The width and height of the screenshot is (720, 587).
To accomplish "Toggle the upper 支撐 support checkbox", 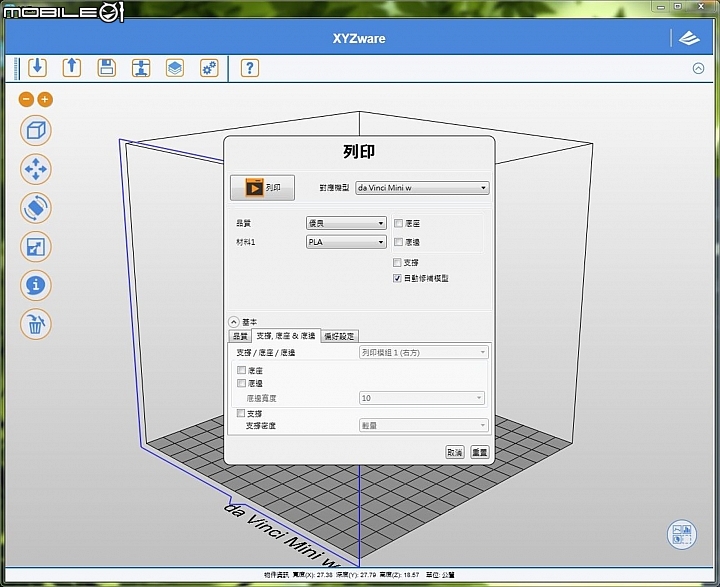I will 397,262.
